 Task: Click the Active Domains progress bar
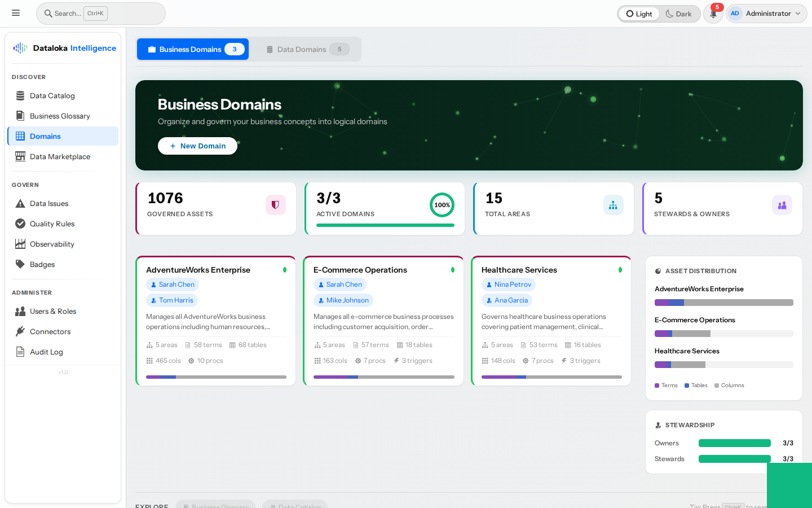(x=385, y=225)
